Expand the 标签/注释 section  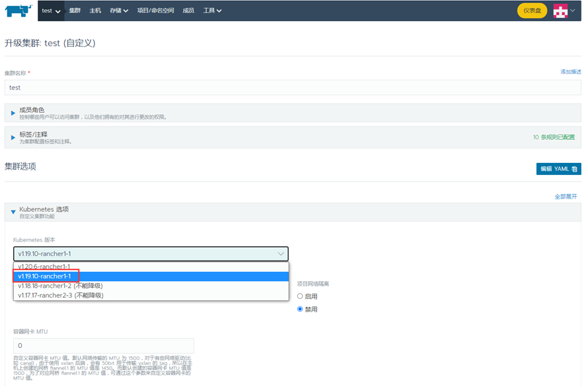click(293, 137)
